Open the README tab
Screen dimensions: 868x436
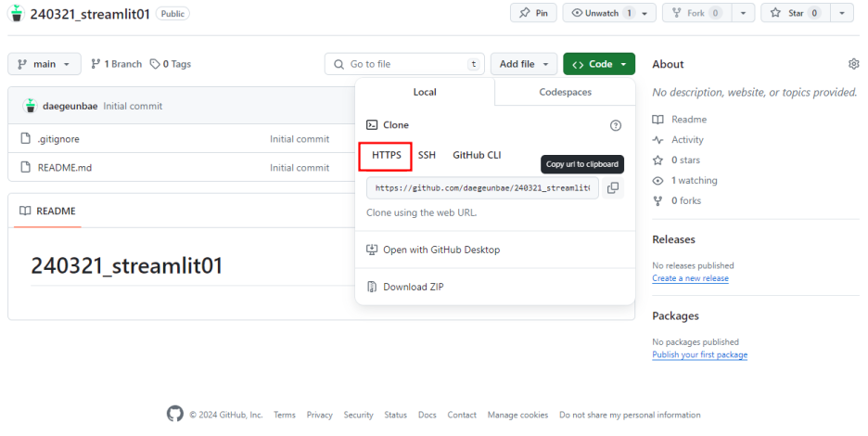[47, 212]
